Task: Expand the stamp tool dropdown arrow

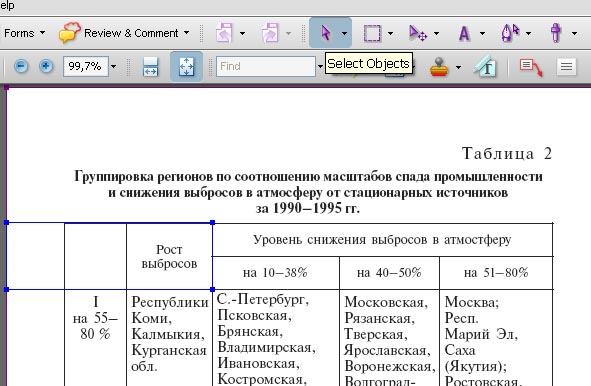Action: point(458,67)
